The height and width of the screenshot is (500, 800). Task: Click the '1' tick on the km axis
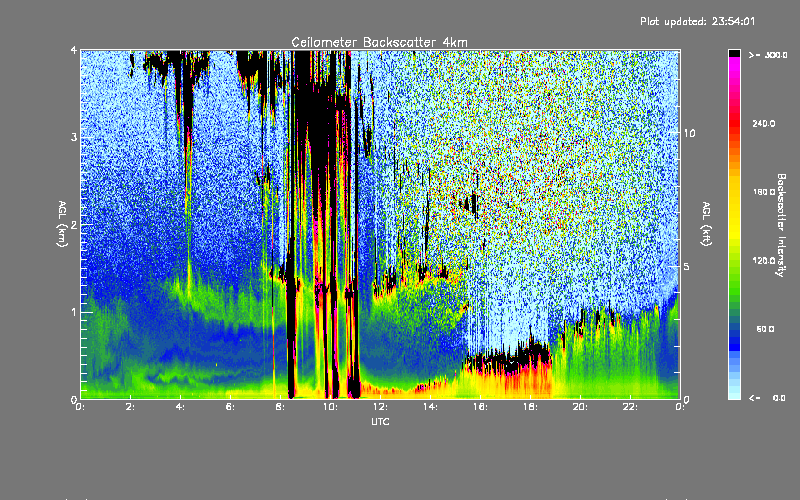click(74, 312)
